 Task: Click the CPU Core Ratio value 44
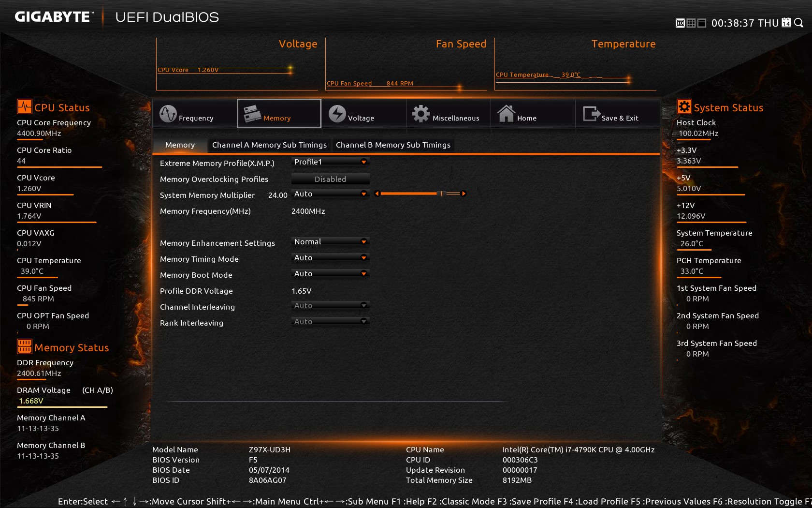(x=21, y=161)
